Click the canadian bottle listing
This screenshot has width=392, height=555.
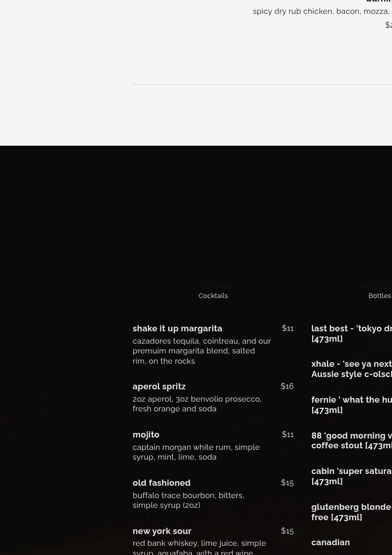point(331,542)
